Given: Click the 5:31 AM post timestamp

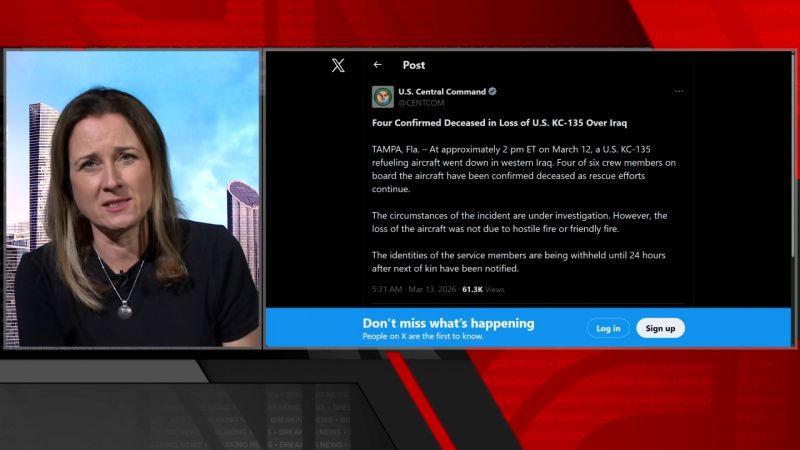Looking at the screenshot, I should [x=387, y=289].
